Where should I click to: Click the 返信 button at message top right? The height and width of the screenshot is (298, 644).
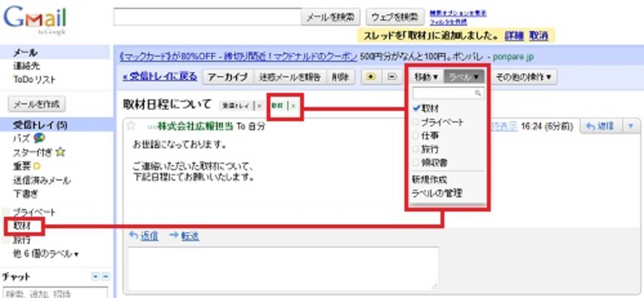coord(601,126)
